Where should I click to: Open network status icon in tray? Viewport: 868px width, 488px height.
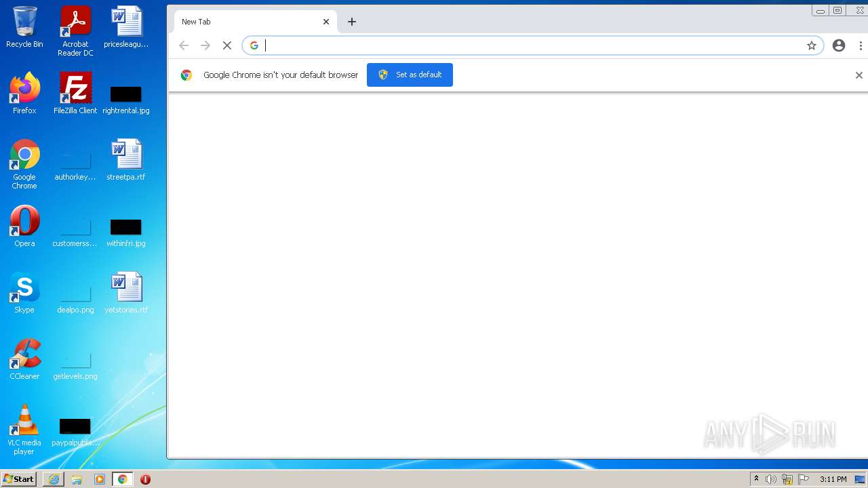point(787,479)
